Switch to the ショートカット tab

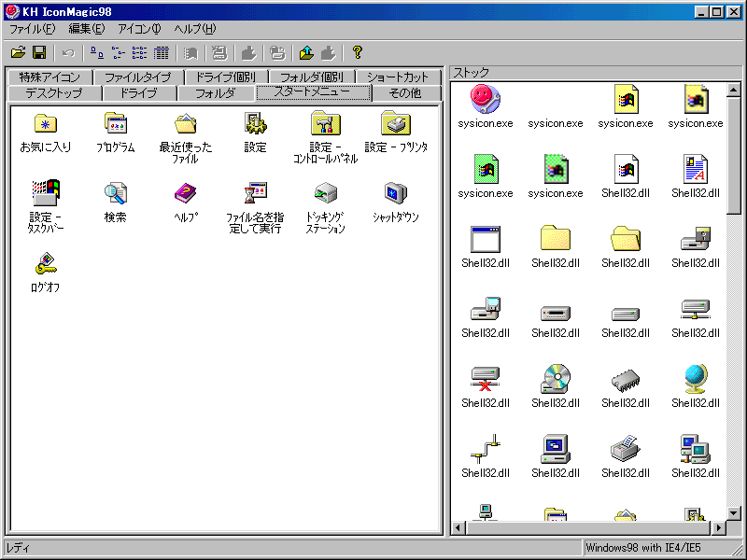398,77
